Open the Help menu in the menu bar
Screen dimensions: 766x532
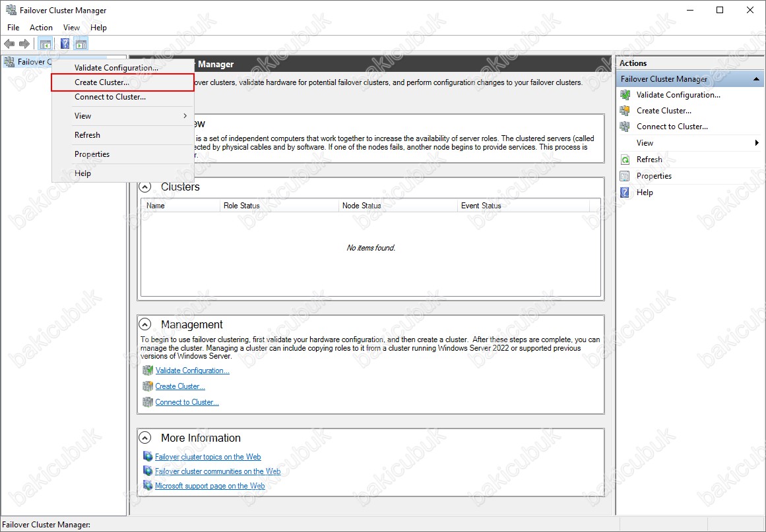tap(98, 28)
